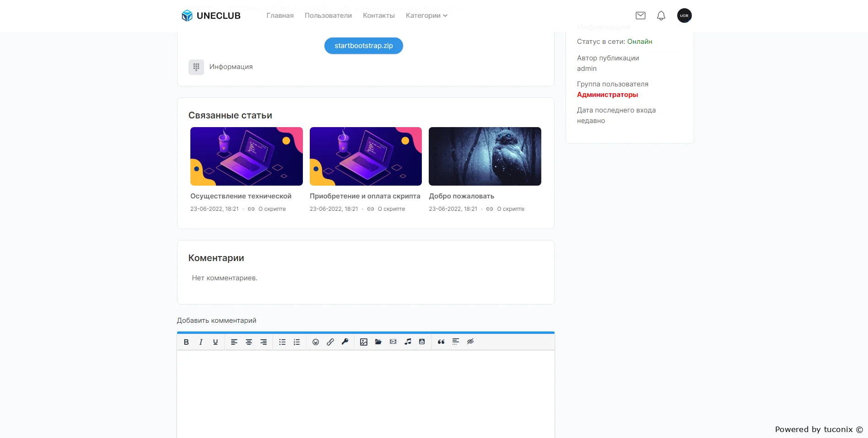
Task: Click the Дата последнего входа label
Action: [616, 110]
